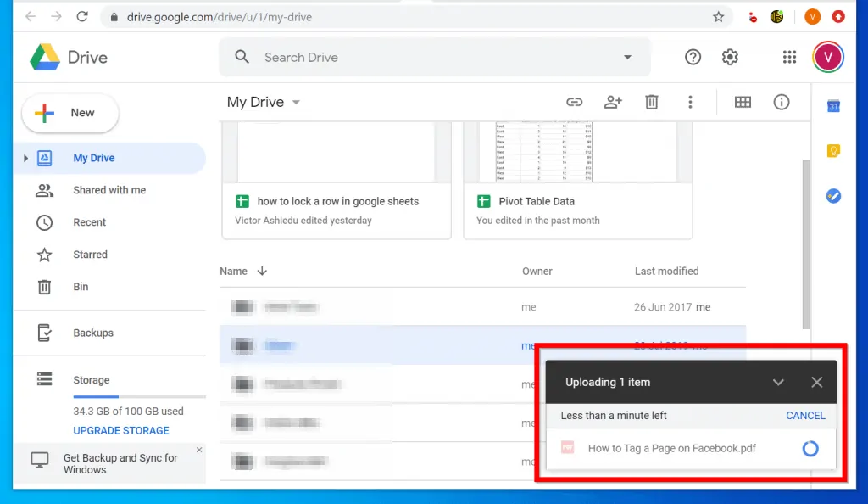Screen dimensions: 868x504
Task: Click the Share add-person icon
Action: (613, 103)
